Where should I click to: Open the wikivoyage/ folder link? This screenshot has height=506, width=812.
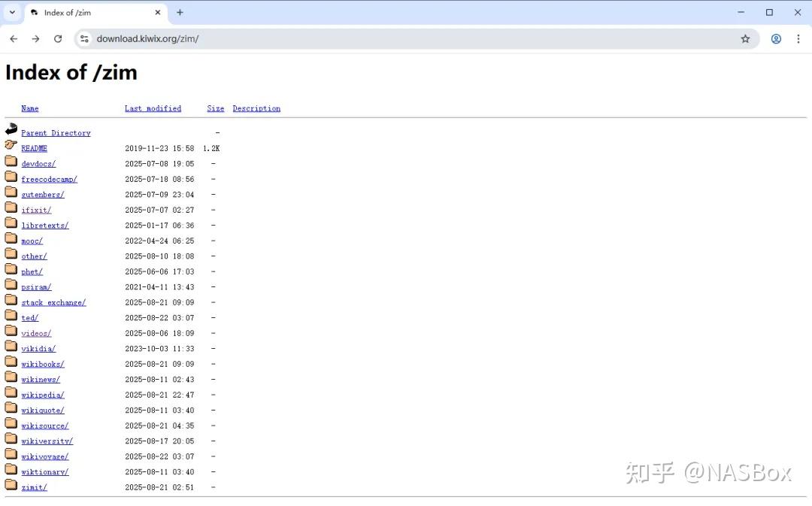pos(45,457)
